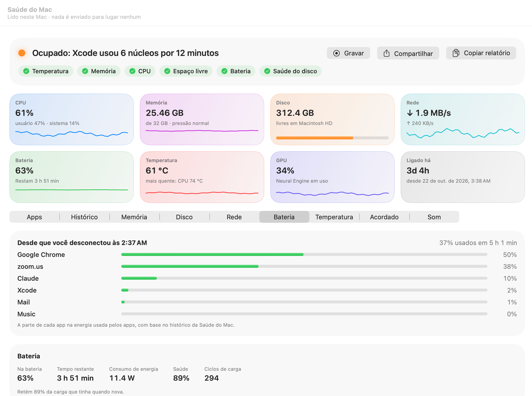Click the Saúde do disco status chip
The width and height of the screenshot is (532, 396).
290,71
